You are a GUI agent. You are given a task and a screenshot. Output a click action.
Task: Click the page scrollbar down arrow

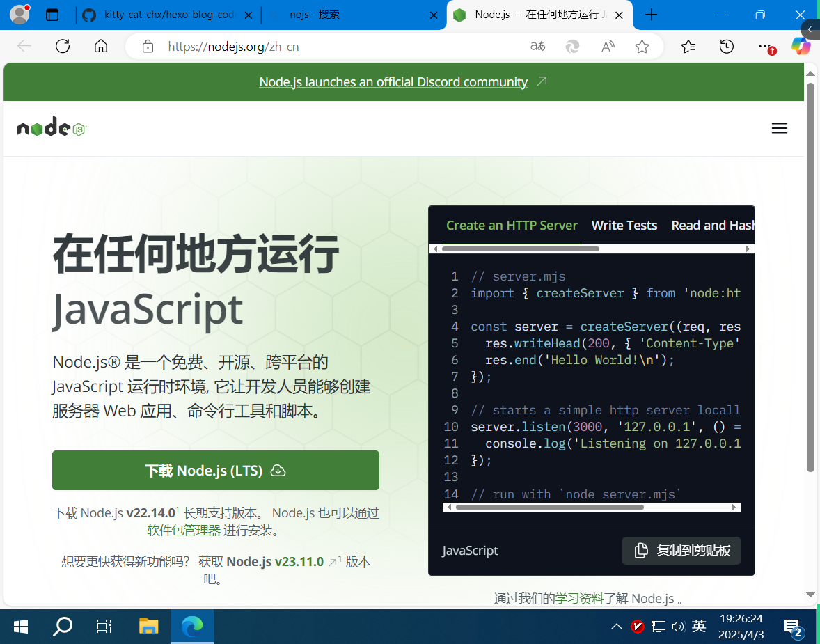810,595
